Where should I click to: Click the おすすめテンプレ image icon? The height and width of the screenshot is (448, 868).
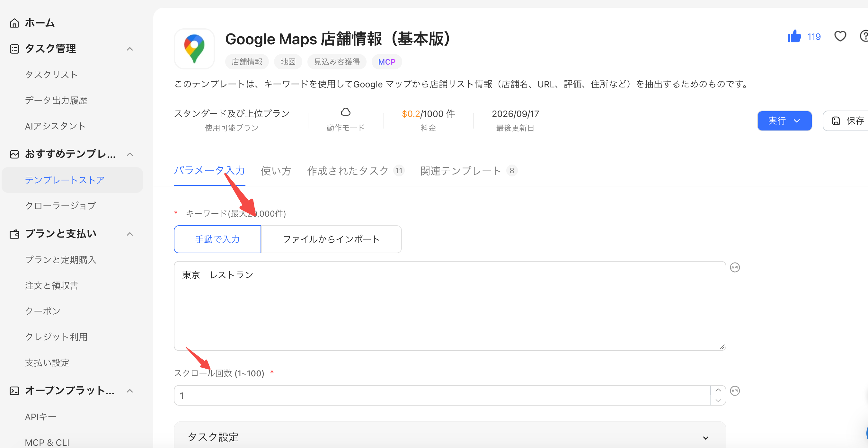coord(14,154)
